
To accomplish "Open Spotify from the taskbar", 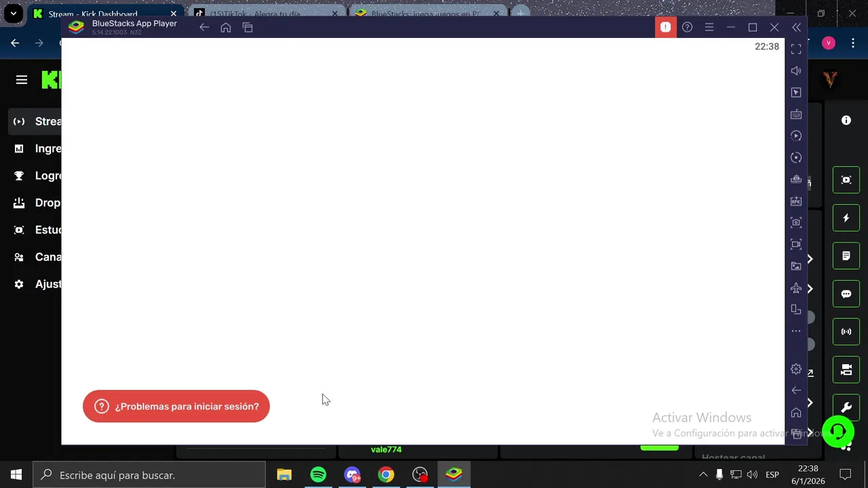I will pyautogui.click(x=318, y=474).
